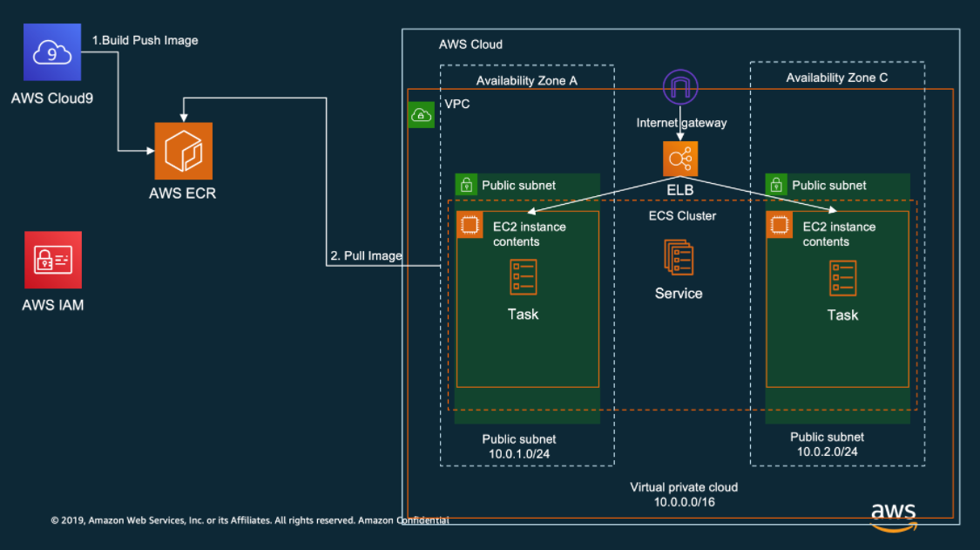
Task: Click the "ECS Cluster" label
Action: coord(682,216)
